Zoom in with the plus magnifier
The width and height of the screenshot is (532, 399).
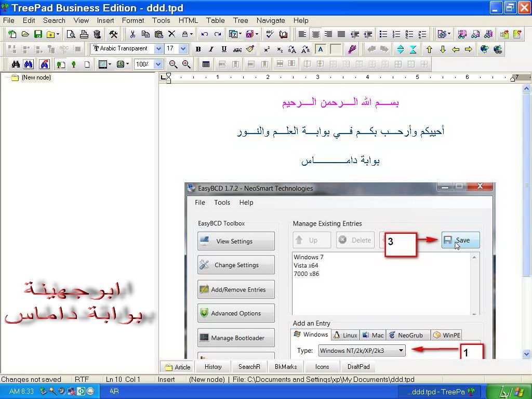click(187, 64)
